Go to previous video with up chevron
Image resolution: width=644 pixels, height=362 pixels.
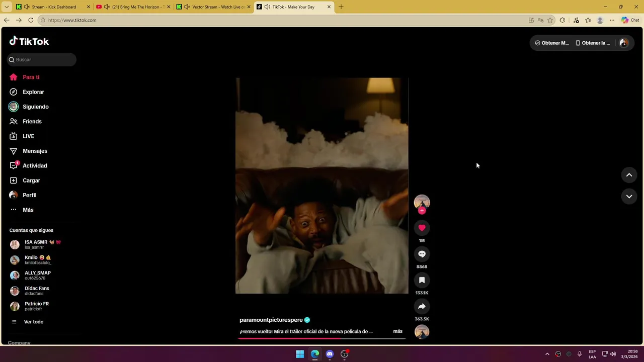coord(629,175)
